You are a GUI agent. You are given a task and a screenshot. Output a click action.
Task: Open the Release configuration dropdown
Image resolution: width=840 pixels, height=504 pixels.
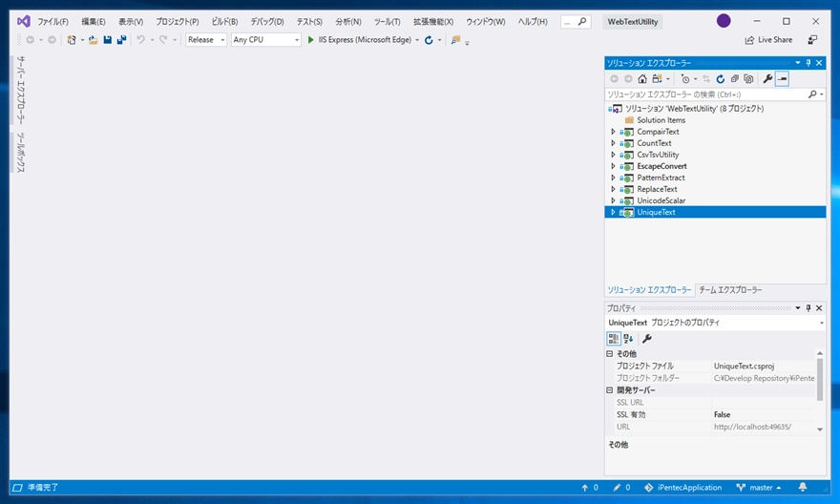206,40
